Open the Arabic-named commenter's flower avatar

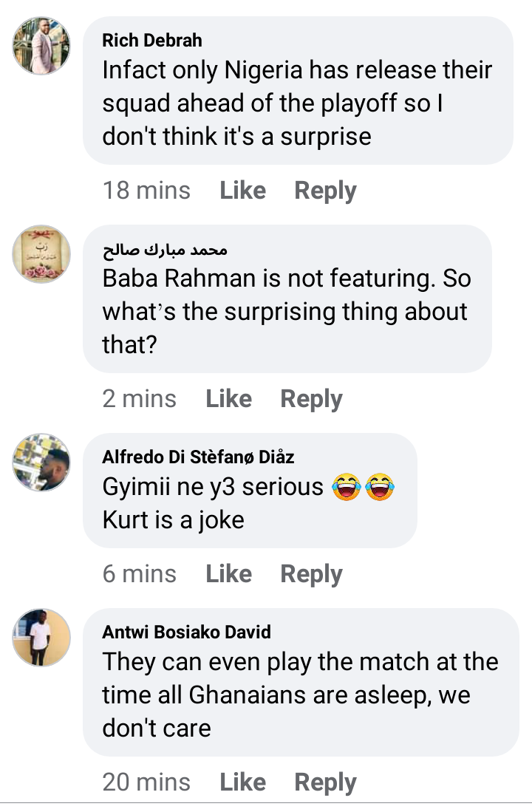click(x=41, y=254)
